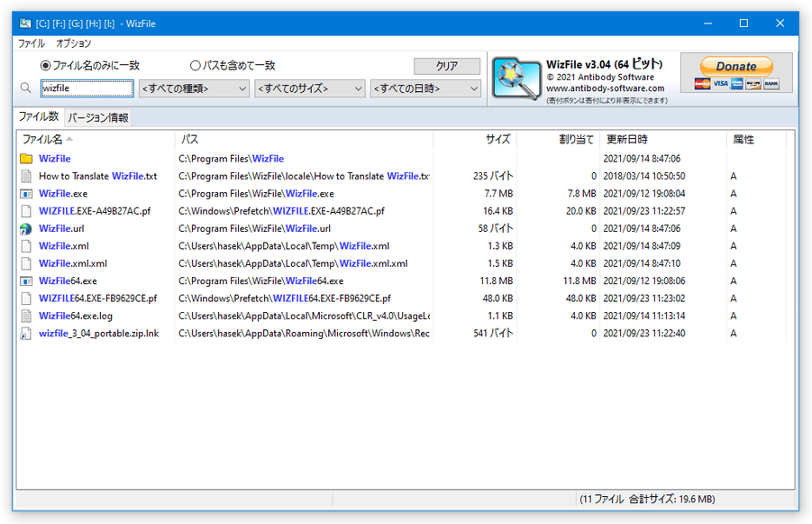
Task: Click the 58 バイト size cell
Action: point(496,228)
